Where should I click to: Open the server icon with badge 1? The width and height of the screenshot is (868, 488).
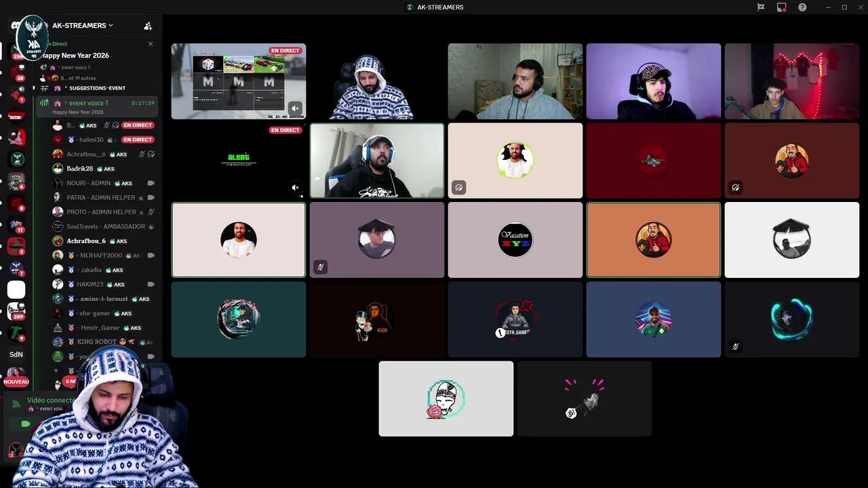[x=16, y=94]
